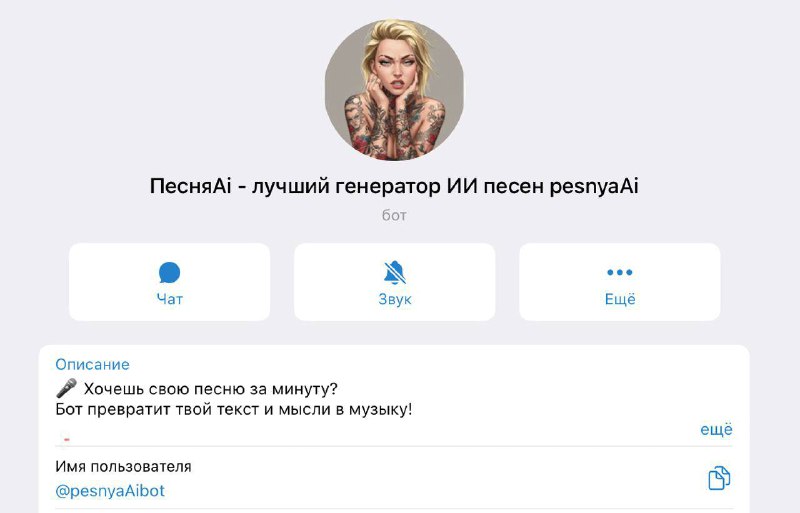Click the бот status label under title
Screen dimensions: 800x513
[x=394, y=215]
